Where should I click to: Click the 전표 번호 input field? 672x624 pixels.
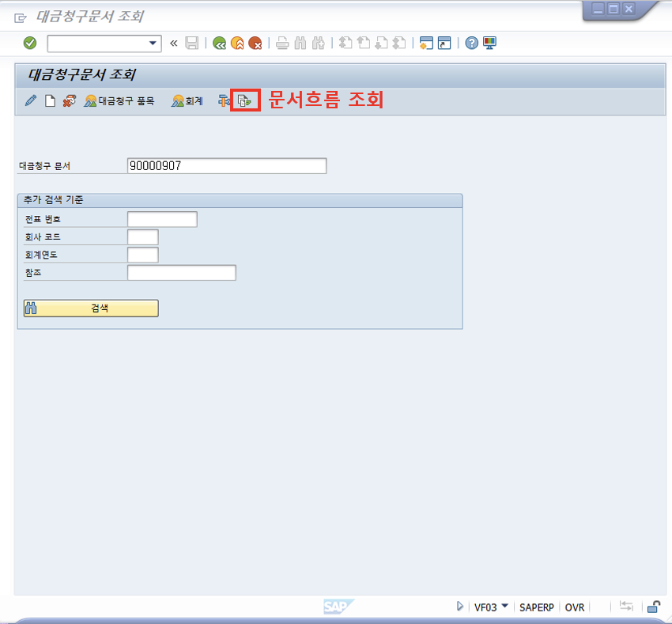point(162,219)
